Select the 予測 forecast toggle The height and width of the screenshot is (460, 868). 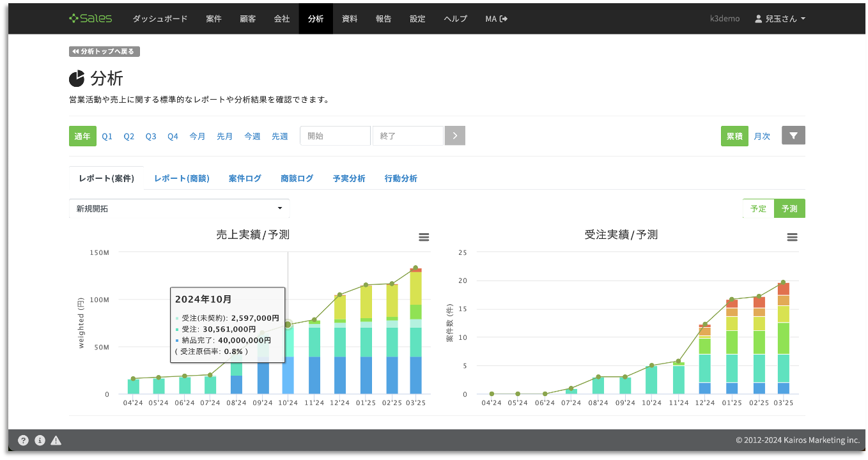[789, 208]
